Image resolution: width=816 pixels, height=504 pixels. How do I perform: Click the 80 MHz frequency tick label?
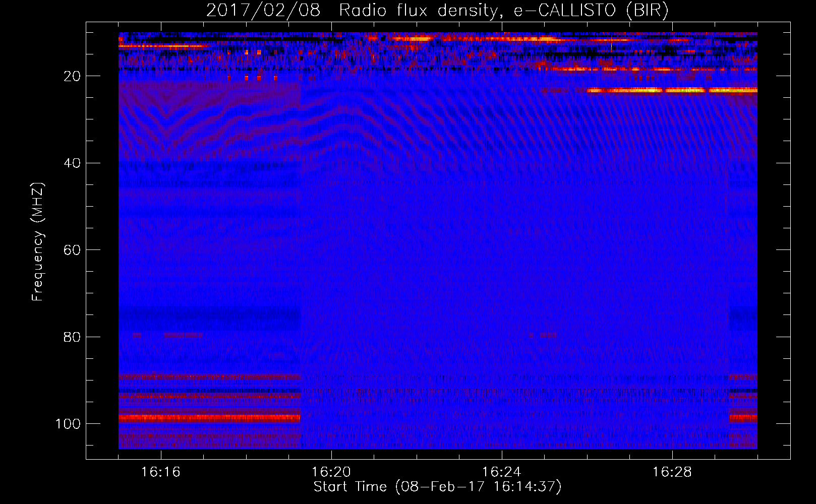click(72, 337)
